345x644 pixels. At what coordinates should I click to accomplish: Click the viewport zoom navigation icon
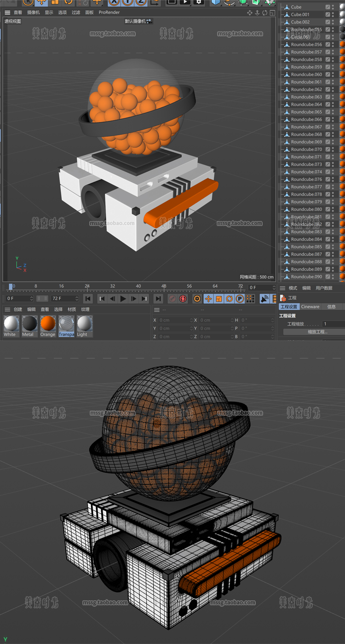257,12
